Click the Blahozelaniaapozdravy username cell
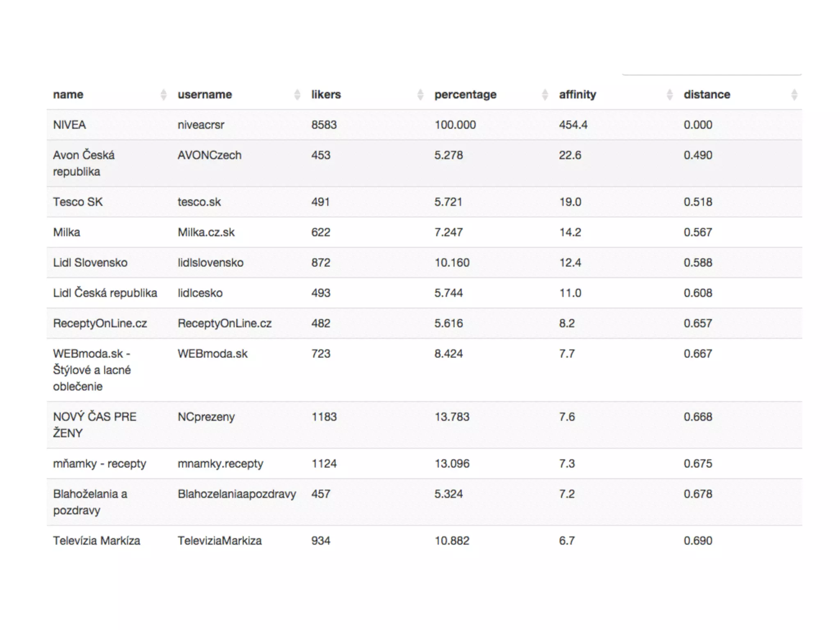 click(x=237, y=494)
